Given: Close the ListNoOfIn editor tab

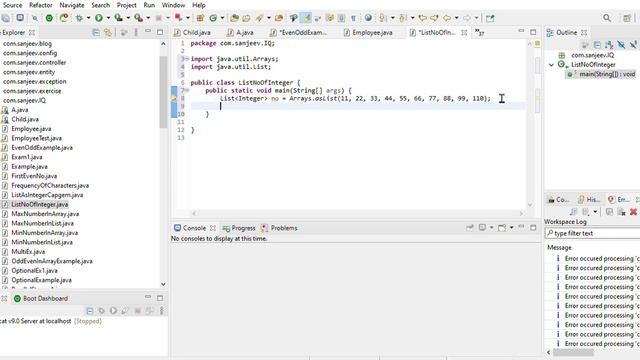Looking at the screenshot, I should (464, 32).
